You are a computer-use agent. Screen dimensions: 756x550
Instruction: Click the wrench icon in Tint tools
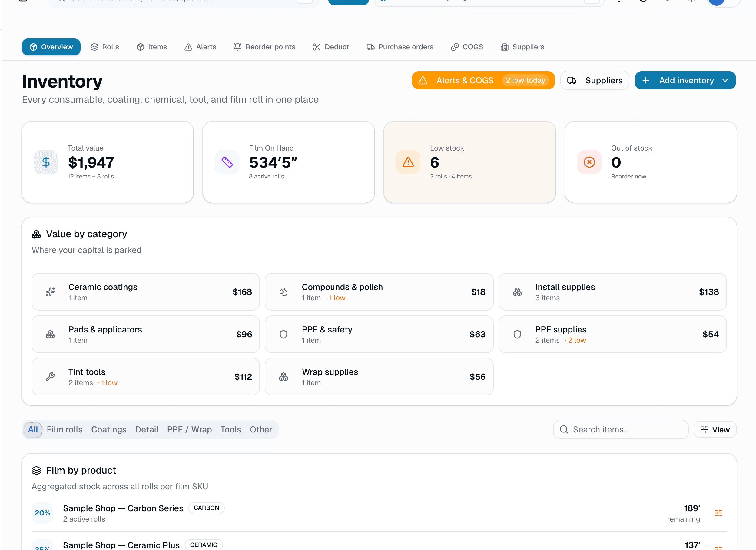50,377
